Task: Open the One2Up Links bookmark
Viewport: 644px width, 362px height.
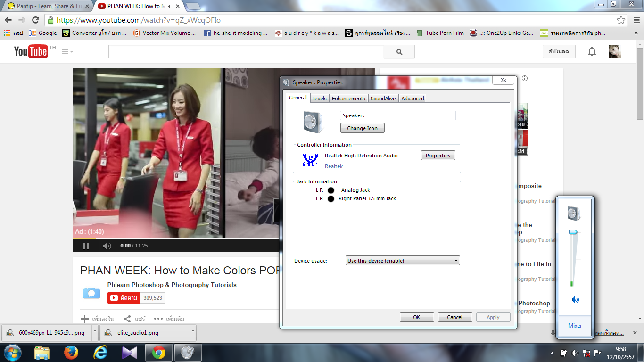Action: (502, 33)
